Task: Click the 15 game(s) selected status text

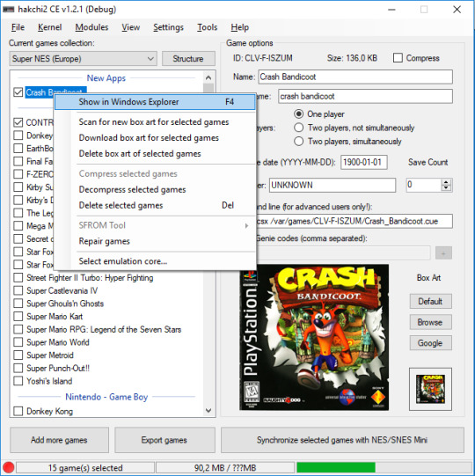Action: pyautogui.click(x=85, y=468)
